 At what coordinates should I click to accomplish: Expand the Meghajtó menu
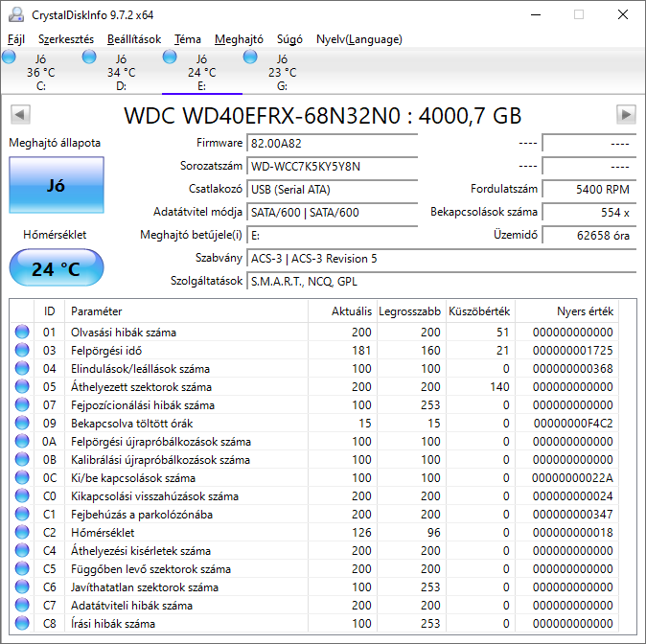click(239, 39)
